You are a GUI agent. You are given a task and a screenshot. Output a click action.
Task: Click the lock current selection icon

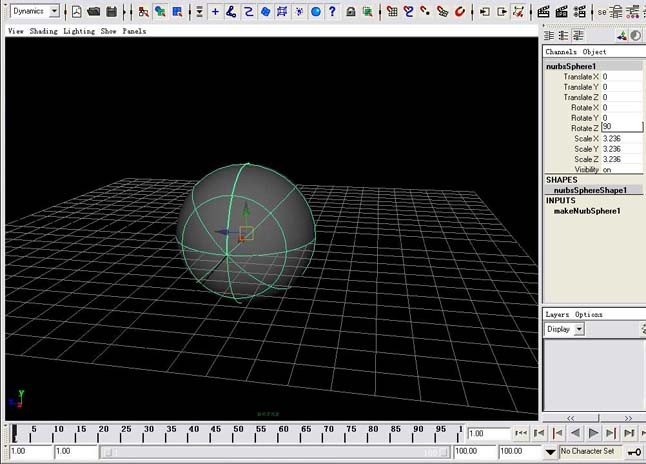coord(351,12)
